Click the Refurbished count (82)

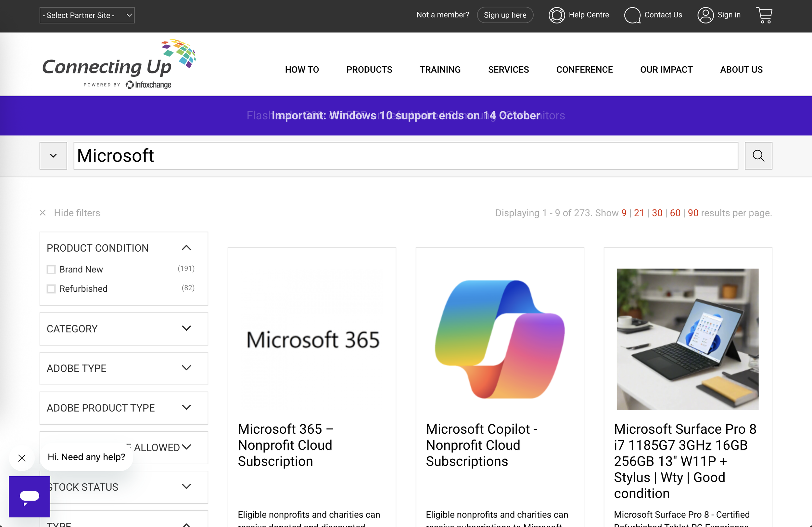[188, 288]
